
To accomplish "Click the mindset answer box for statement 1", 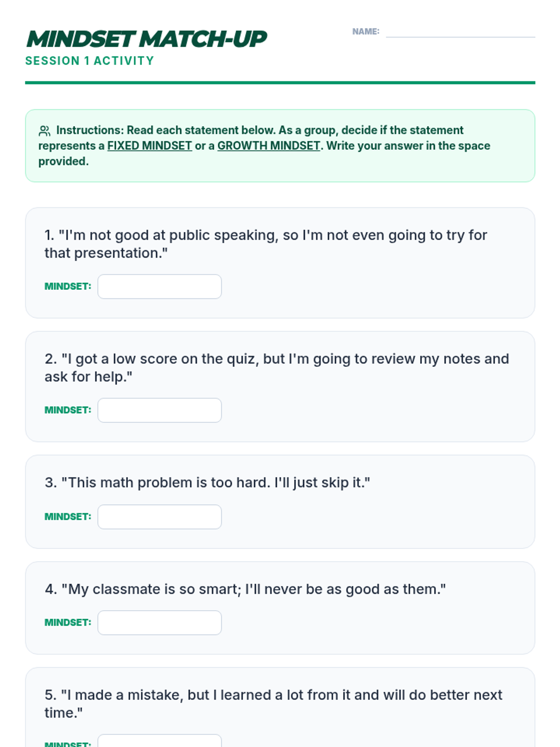I will 160,287.
